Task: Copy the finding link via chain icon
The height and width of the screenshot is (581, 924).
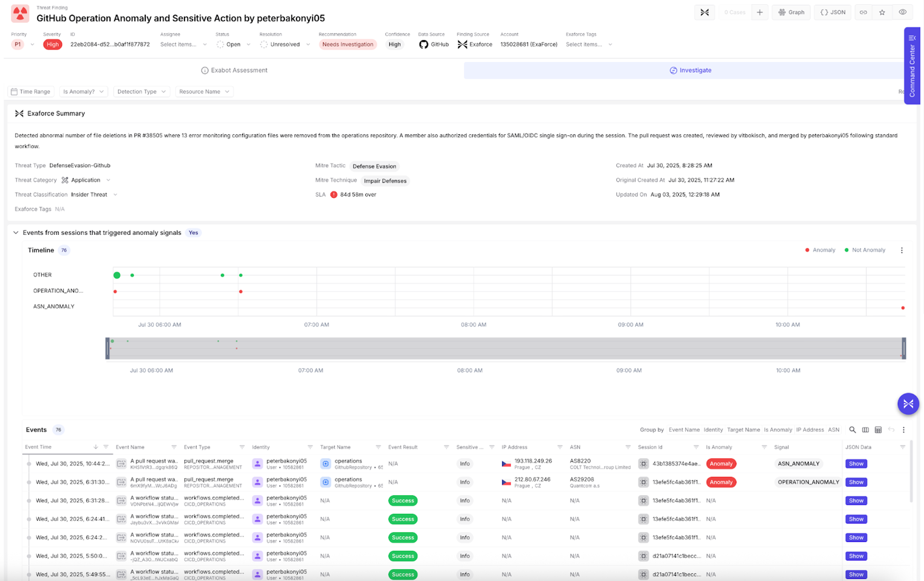Action: tap(863, 13)
